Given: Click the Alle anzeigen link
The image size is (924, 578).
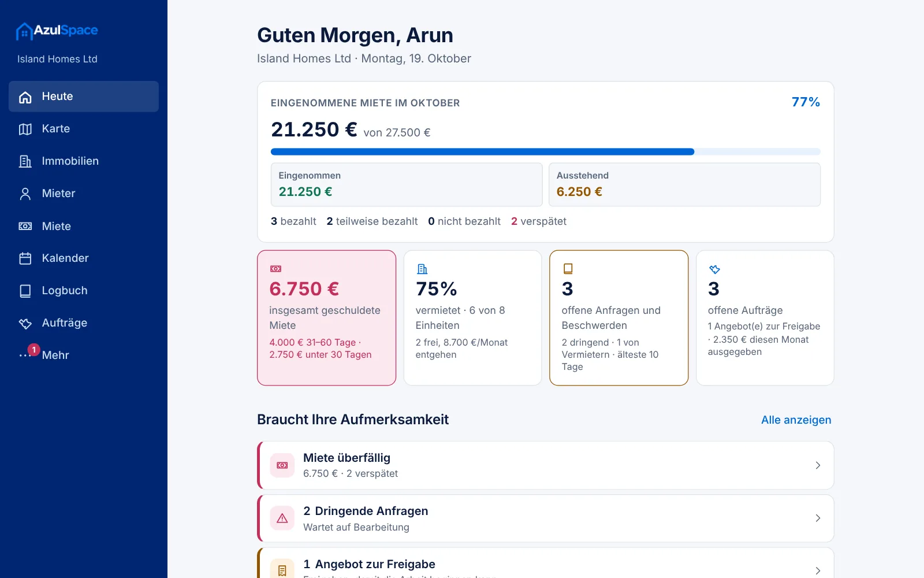Looking at the screenshot, I should coord(796,420).
